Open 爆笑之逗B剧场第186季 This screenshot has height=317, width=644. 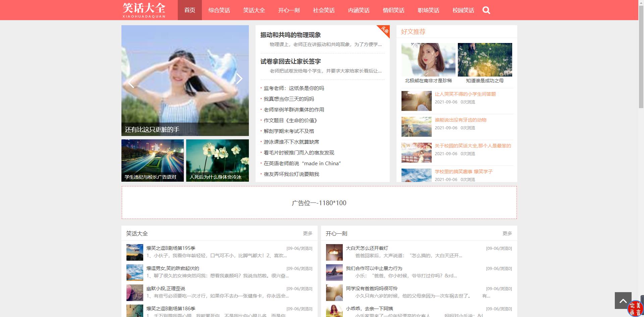(x=171, y=309)
